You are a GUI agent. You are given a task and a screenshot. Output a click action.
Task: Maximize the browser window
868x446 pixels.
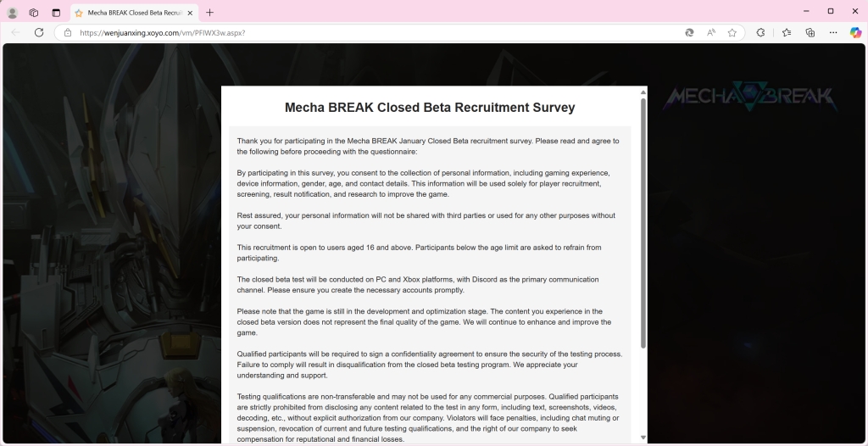831,11
